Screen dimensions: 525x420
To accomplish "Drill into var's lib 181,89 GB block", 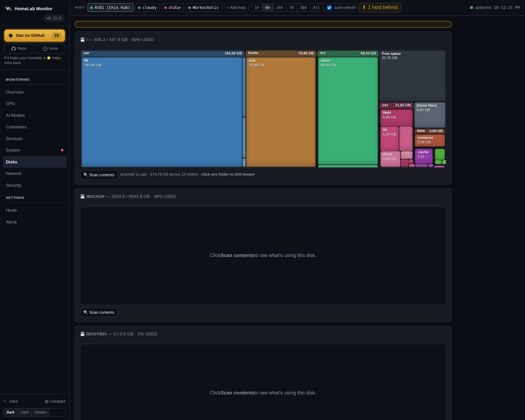I will 162,112.
